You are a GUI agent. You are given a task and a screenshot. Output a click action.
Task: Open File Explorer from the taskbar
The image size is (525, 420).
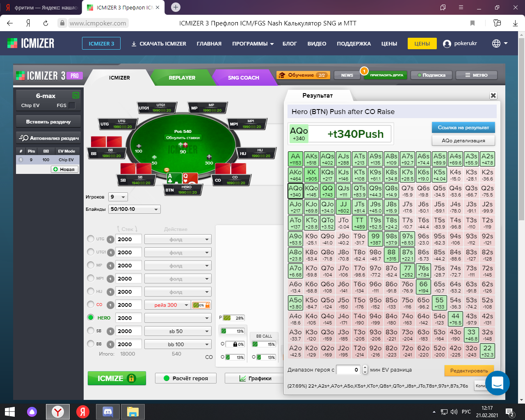point(133,411)
